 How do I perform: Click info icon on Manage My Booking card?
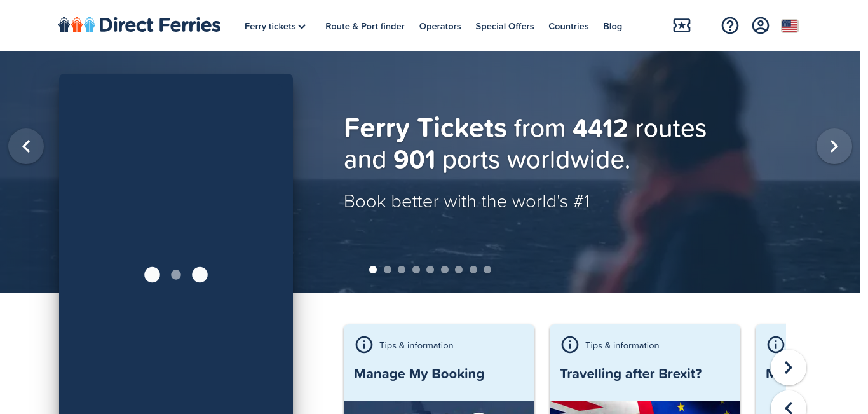click(364, 345)
